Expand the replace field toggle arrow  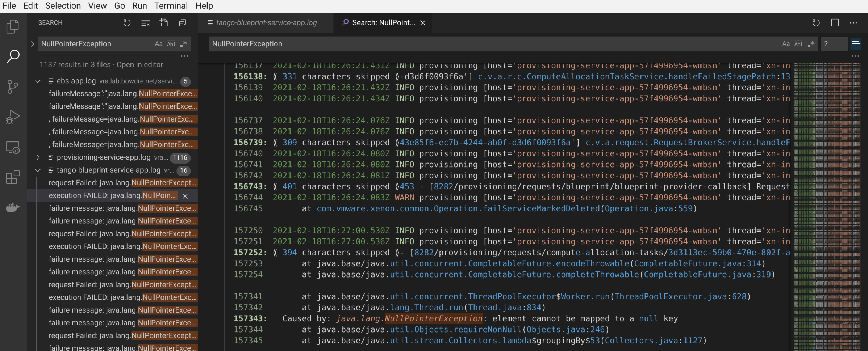point(33,44)
